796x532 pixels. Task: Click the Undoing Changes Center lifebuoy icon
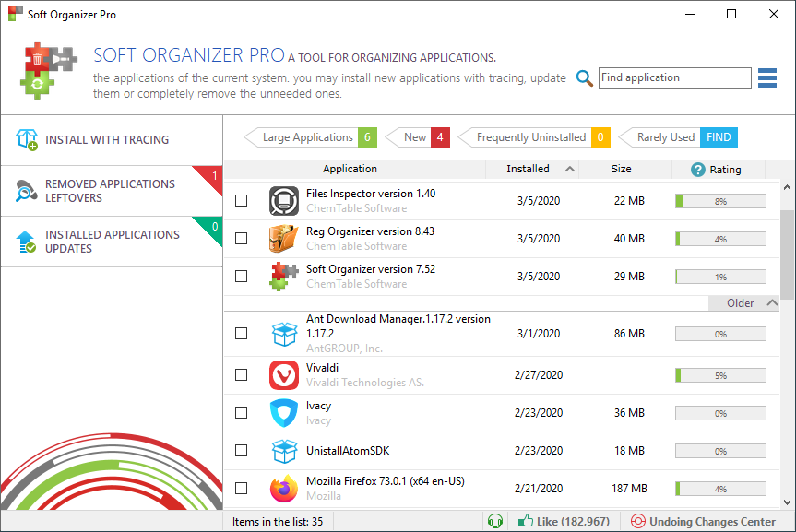(x=637, y=521)
